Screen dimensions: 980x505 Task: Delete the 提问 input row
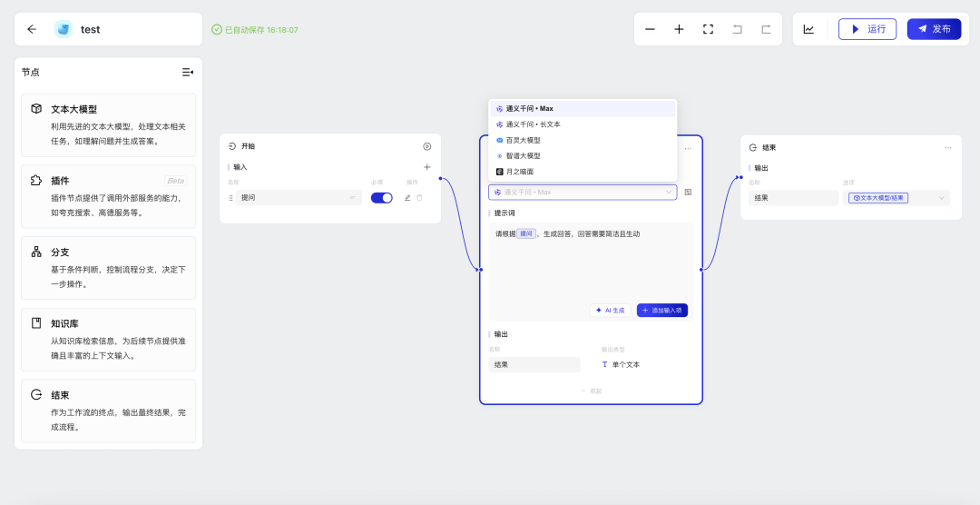pyautogui.click(x=419, y=198)
